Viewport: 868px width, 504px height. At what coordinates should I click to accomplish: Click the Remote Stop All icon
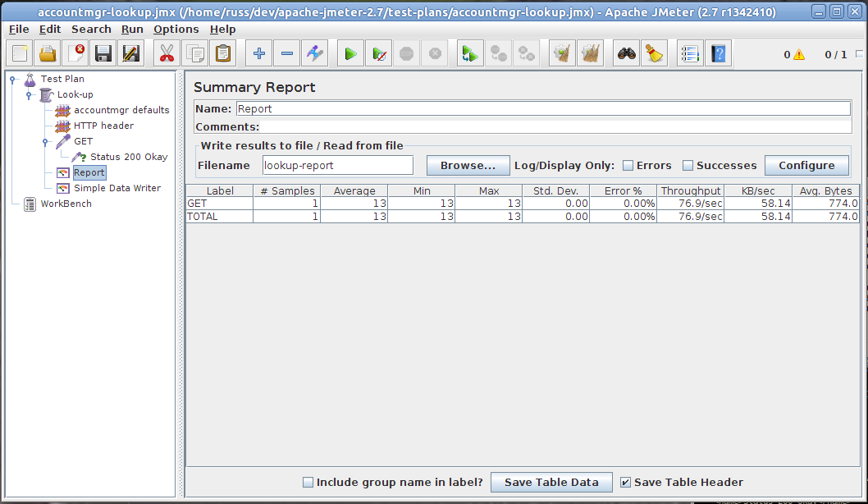pyautogui.click(x=498, y=53)
